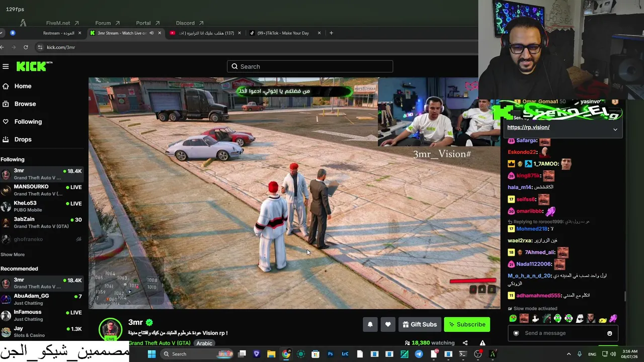Open the browser tab search dropdown

2,33
